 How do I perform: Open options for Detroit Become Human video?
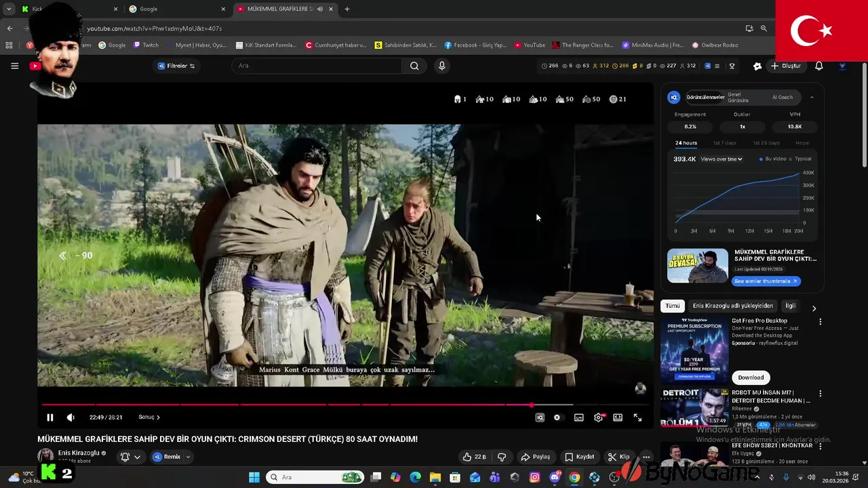820,394
